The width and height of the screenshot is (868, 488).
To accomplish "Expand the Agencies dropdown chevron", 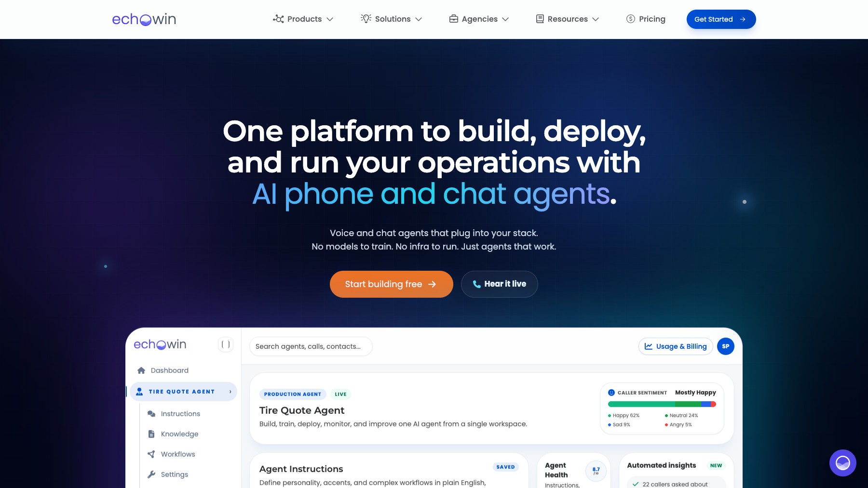I will [x=505, y=19].
